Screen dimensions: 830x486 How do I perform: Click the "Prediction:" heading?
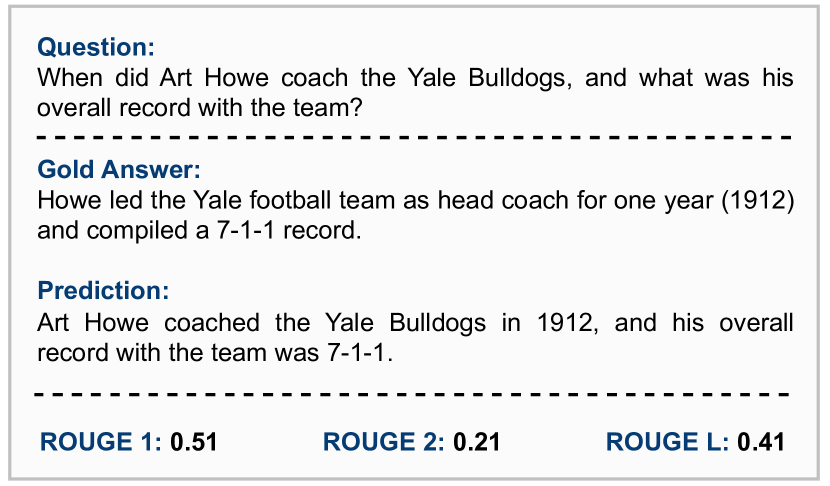[103, 291]
